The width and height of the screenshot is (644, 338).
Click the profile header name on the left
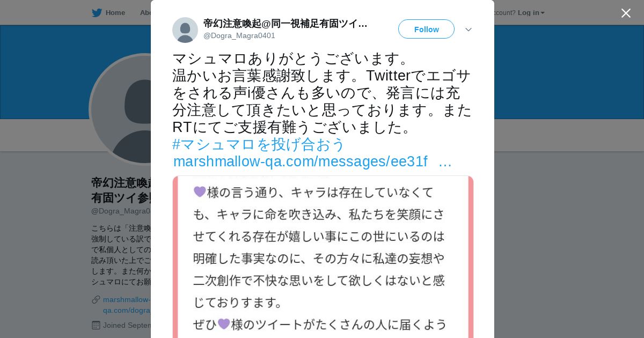tap(121, 190)
